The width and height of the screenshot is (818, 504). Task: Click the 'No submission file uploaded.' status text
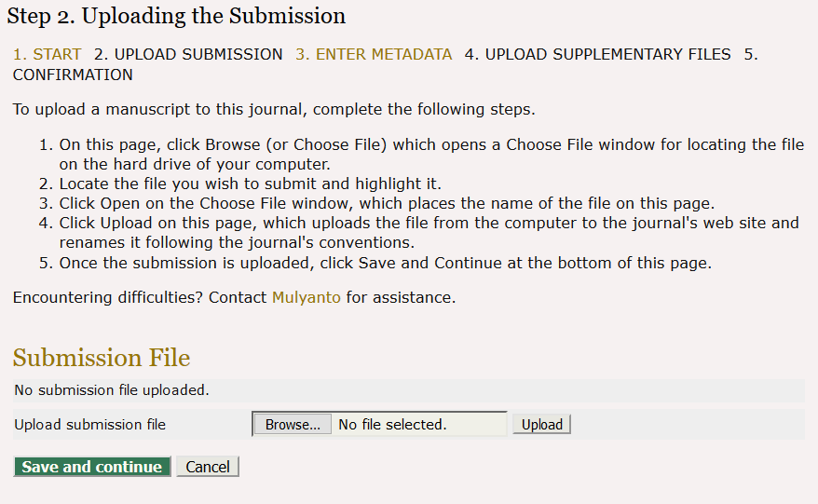click(x=112, y=390)
